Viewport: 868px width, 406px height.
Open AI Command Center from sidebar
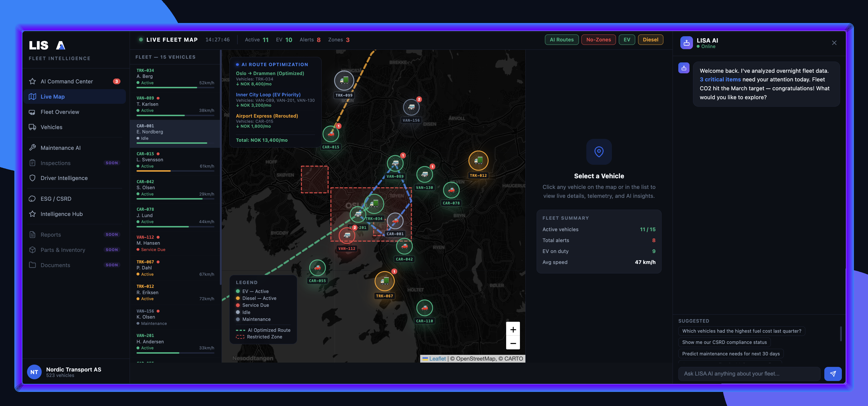(x=67, y=81)
